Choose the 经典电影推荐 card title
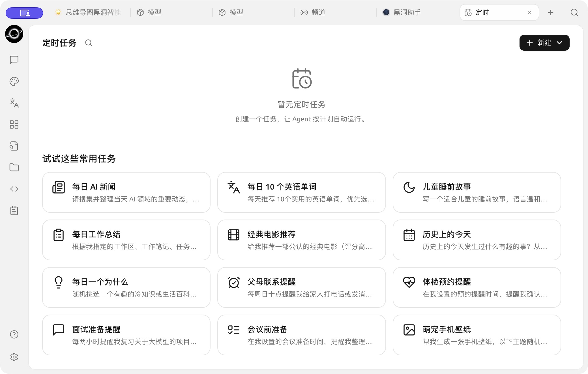The height and width of the screenshot is (374, 588). point(272,234)
